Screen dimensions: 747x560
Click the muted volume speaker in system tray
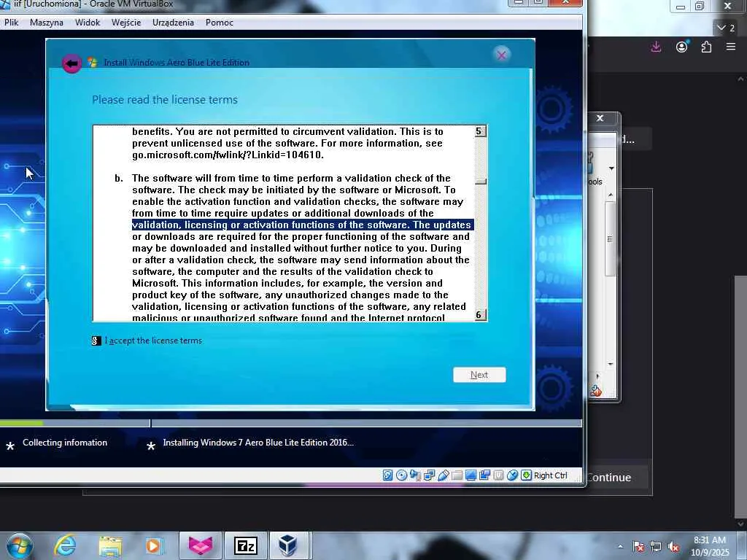(x=673, y=547)
